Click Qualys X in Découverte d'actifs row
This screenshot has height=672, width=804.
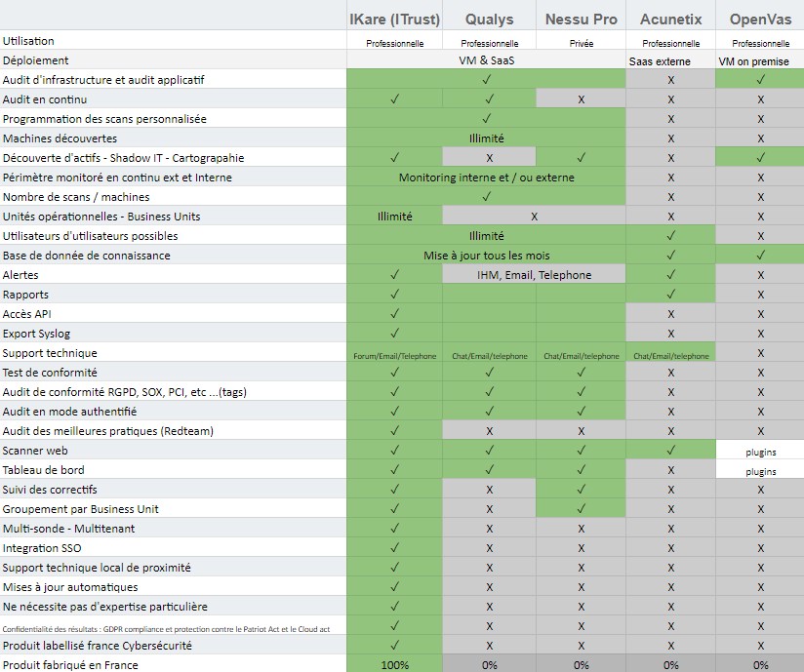[489, 158]
